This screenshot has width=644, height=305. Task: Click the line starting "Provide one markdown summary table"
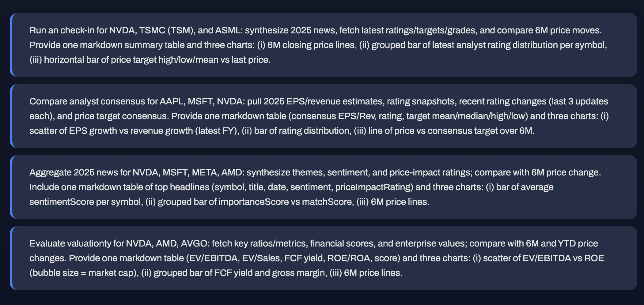[x=318, y=45]
